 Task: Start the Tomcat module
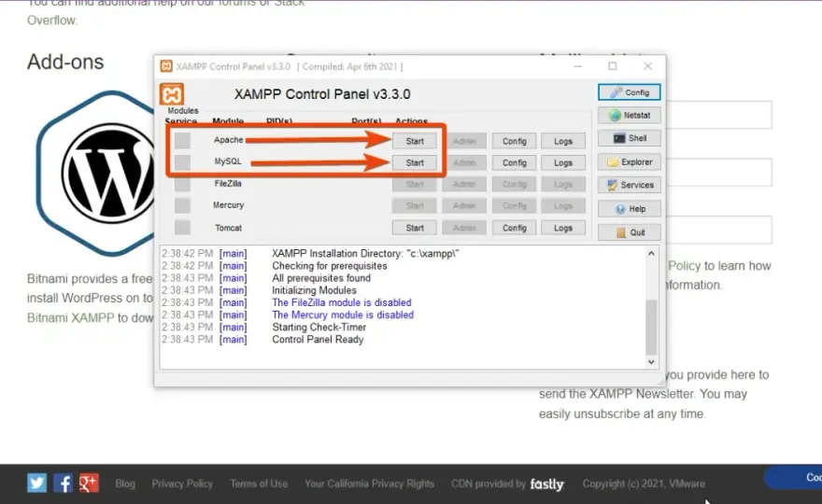click(414, 228)
